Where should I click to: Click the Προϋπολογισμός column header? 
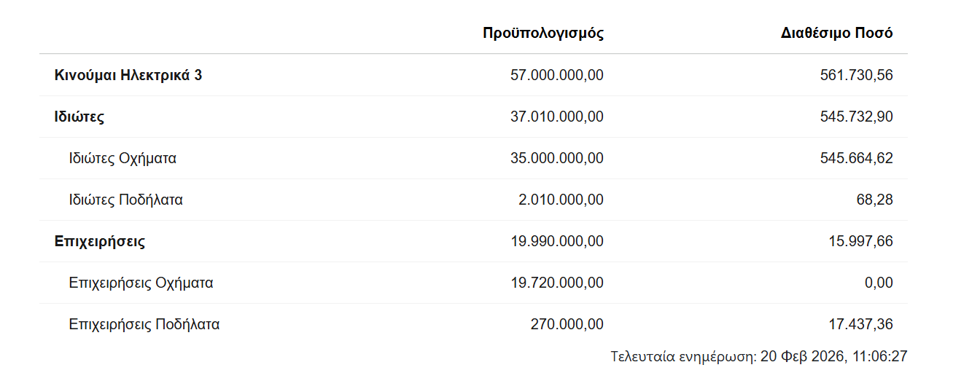click(x=542, y=34)
